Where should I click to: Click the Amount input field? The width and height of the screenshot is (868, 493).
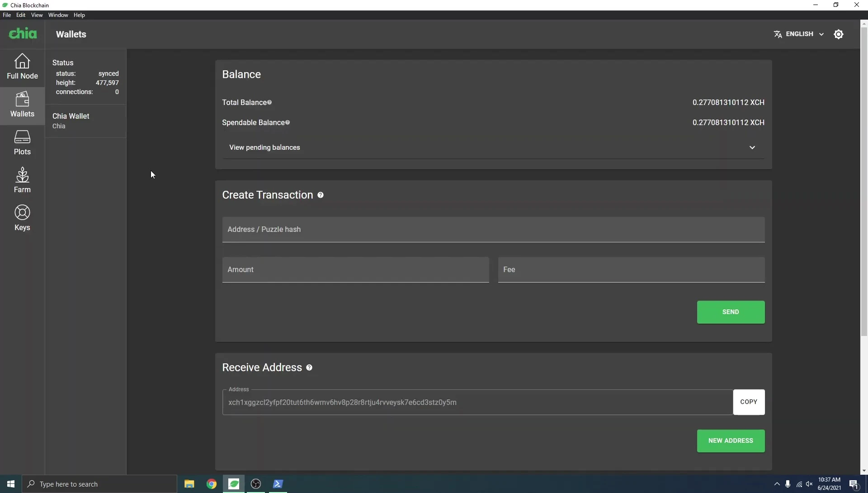coord(355,270)
